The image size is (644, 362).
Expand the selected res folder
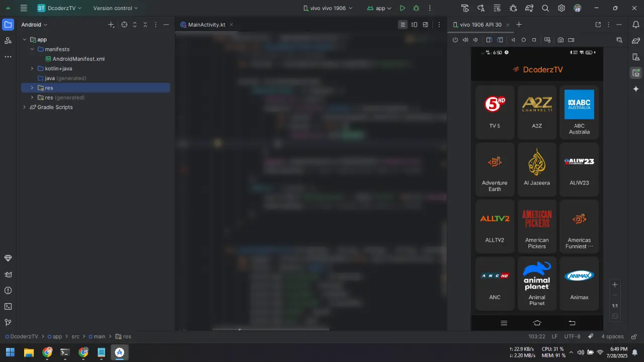tap(32, 88)
